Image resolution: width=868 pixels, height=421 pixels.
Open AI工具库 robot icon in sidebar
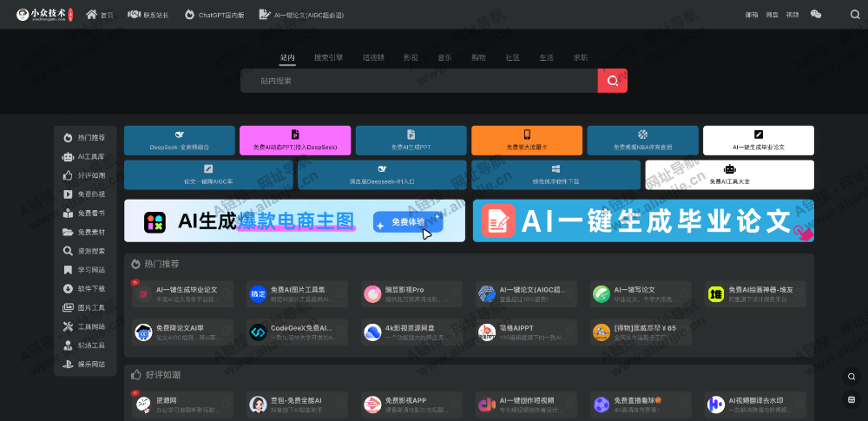click(x=68, y=157)
